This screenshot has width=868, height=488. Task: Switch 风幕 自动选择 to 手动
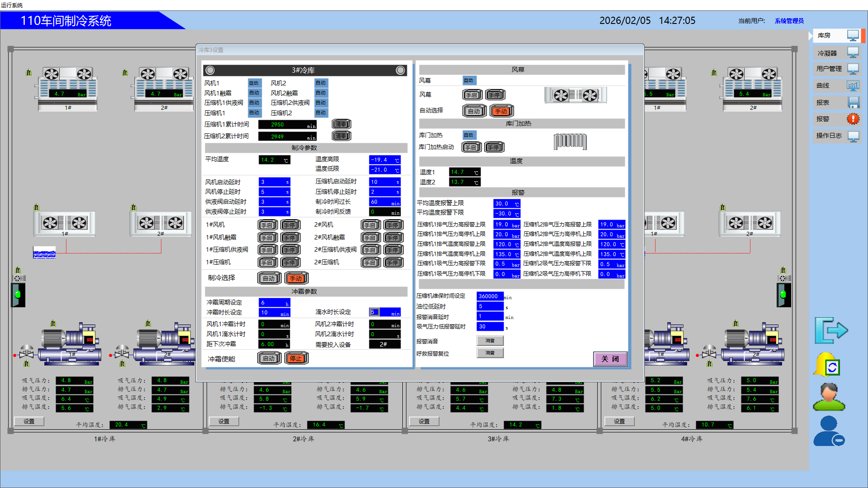point(501,111)
